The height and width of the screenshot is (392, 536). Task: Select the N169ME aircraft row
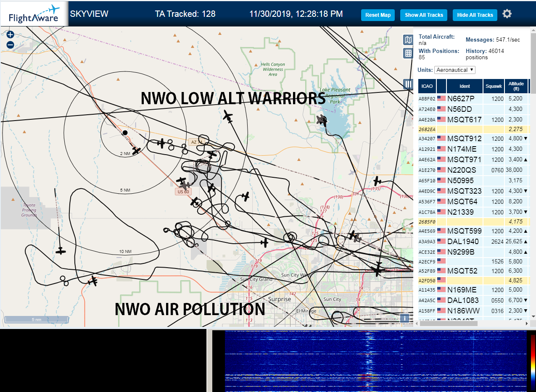[473, 289]
